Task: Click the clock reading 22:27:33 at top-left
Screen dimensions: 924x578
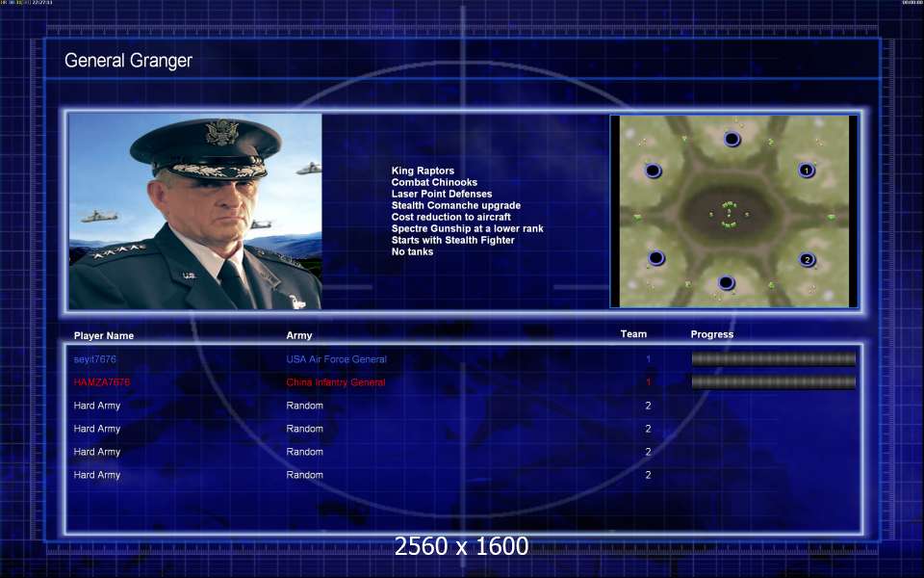Action: pyautogui.click(x=41, y=2)
